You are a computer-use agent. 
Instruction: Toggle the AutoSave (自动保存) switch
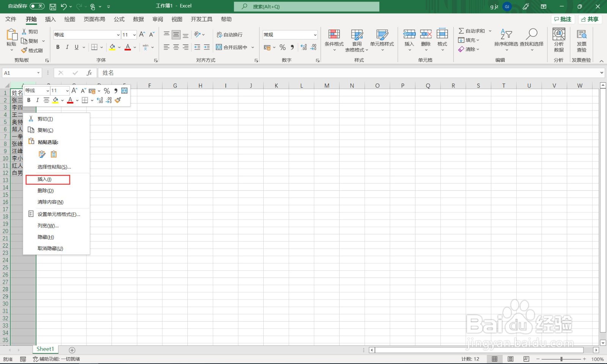coord(37,6)
